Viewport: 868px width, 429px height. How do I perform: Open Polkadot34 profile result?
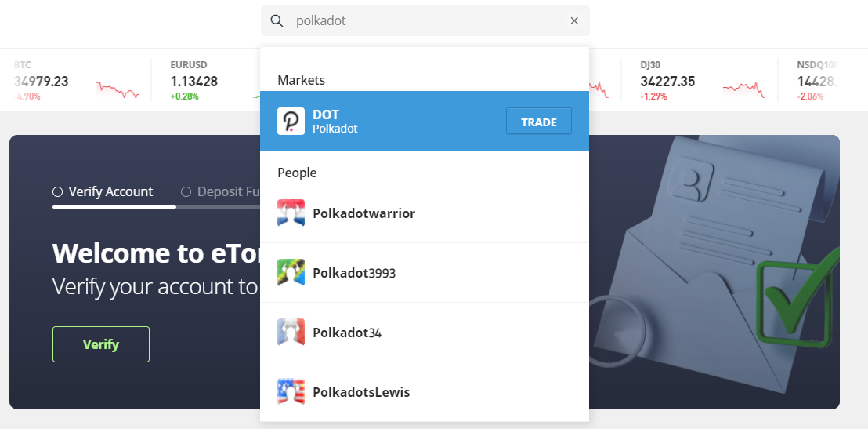[x=425, y=333]
